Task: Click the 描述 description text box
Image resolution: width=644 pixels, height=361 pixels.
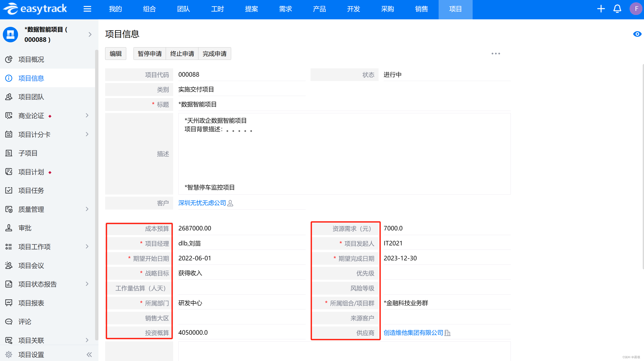Action: click(344, 154)
